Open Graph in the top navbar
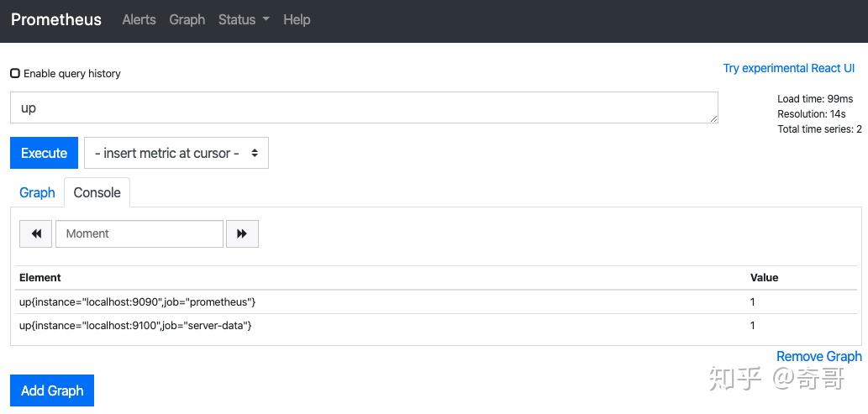 [187, 19]
